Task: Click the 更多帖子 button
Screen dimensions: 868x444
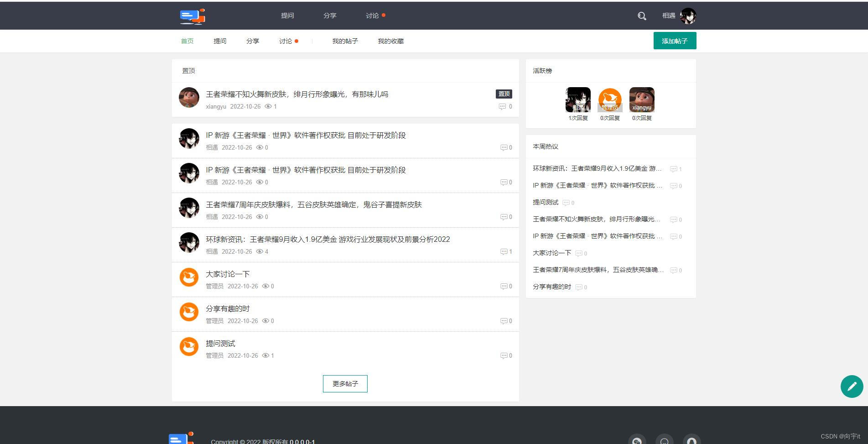Action: pyautogui.click(x=345, y=384)
